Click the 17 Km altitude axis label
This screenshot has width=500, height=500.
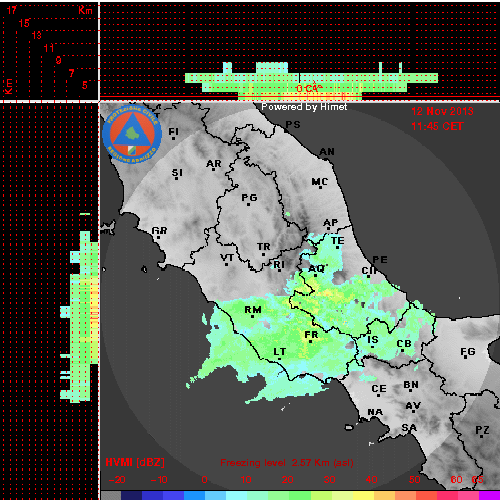[12, 10]
